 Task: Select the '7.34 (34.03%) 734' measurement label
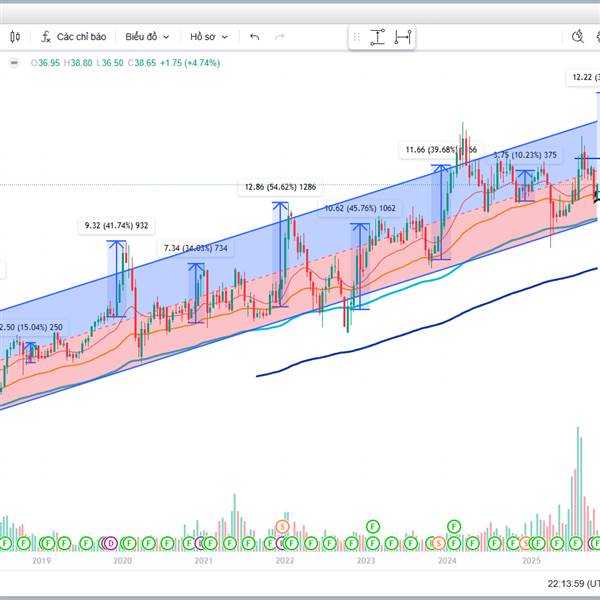[196, 248]
